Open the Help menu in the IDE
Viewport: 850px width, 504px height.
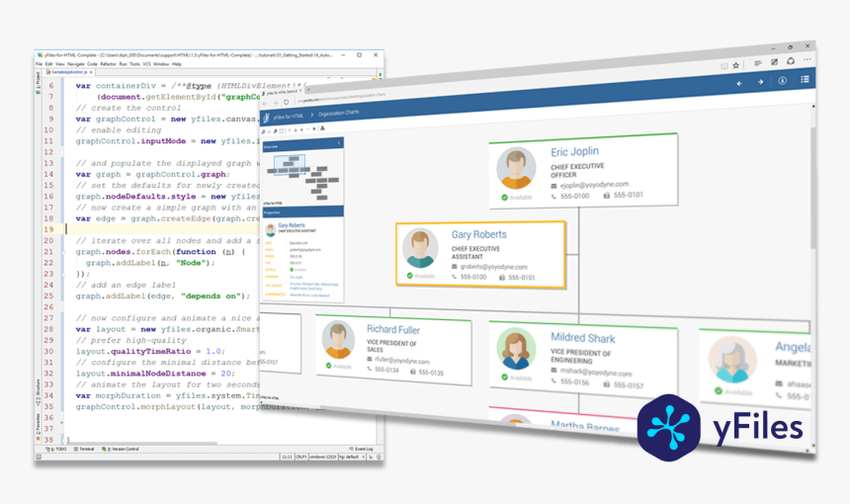(x=177, y=64)
